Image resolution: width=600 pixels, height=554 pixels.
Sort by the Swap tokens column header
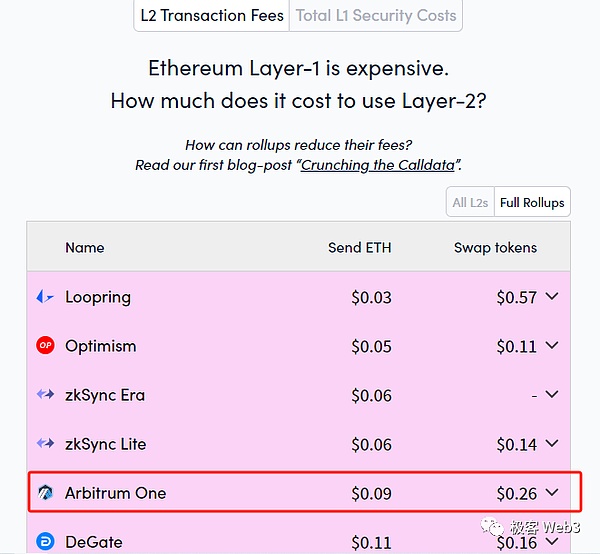pos(495,247)
